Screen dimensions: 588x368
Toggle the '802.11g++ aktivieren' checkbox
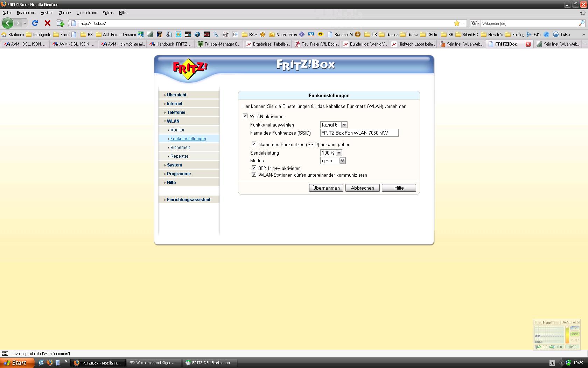[254, 168]
